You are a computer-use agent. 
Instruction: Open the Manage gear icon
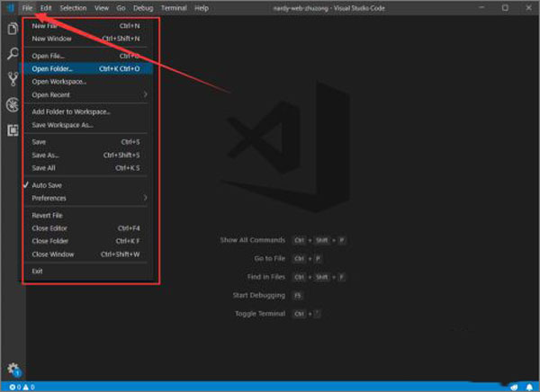(x=13, y=370)
